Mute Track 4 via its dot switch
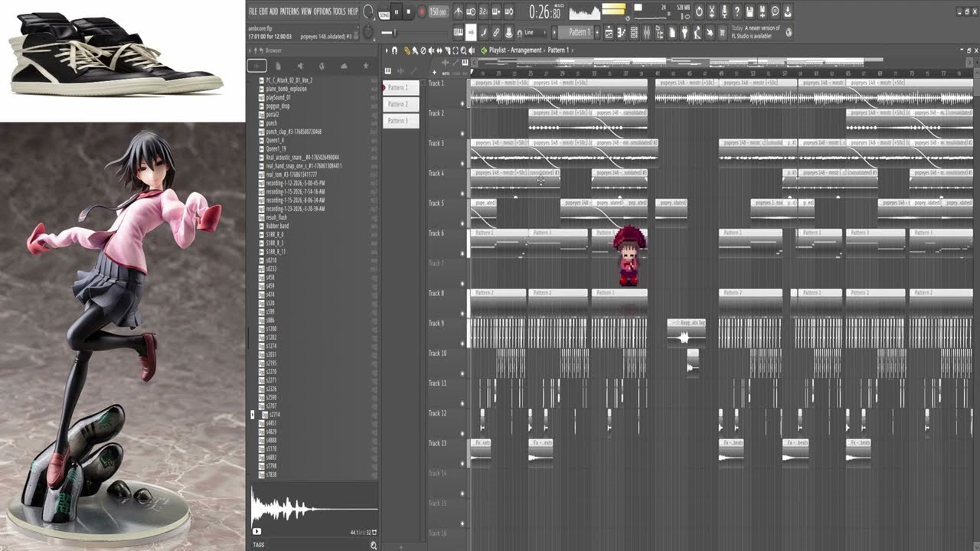 pyautogui.click(x=462, y=193)
